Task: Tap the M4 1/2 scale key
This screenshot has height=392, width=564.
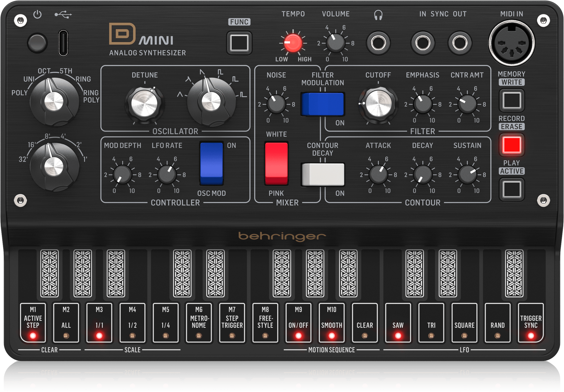Action: [132, 323]
